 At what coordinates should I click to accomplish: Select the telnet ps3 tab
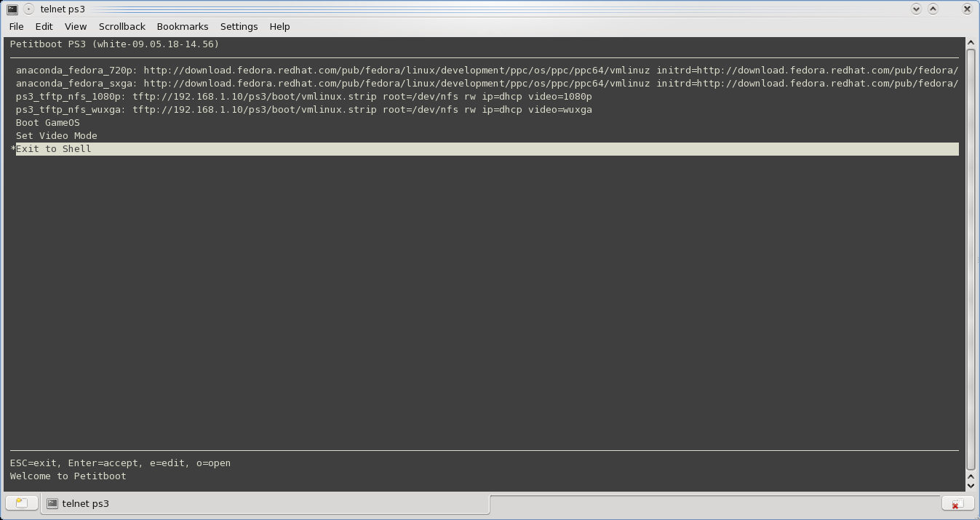(85, 503)
